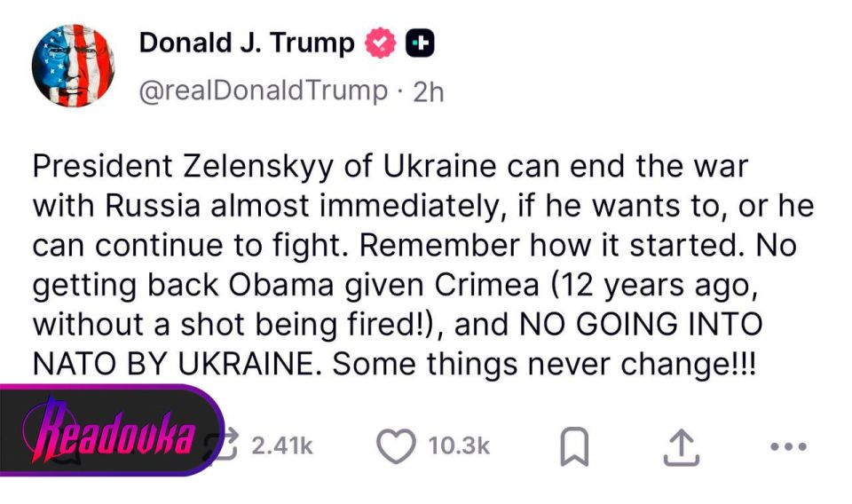Screen dimensions: 852x504
Task: Click the 'with Russia almost immediately' text line
Action: point(265,206)
